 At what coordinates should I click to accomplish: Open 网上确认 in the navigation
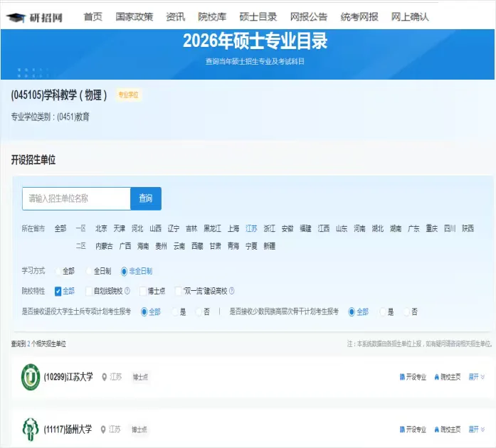click(410, 16)
